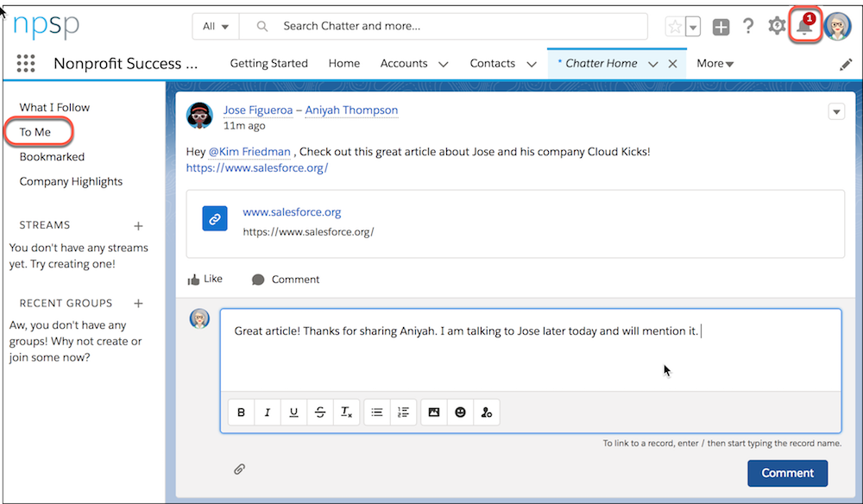Switch to the Getting Started tab
863x504 pixels.
point(268,63)
